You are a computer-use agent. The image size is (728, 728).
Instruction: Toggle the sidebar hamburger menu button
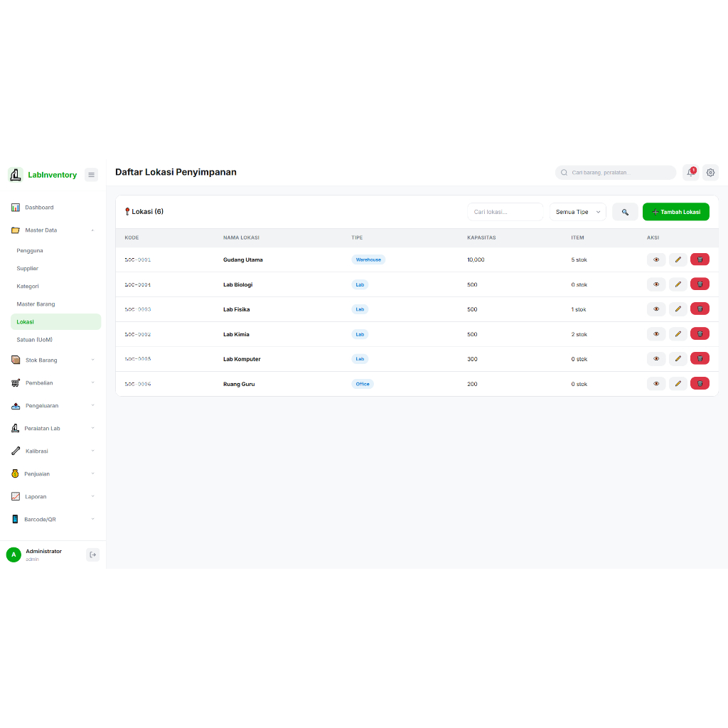point(92,175)
